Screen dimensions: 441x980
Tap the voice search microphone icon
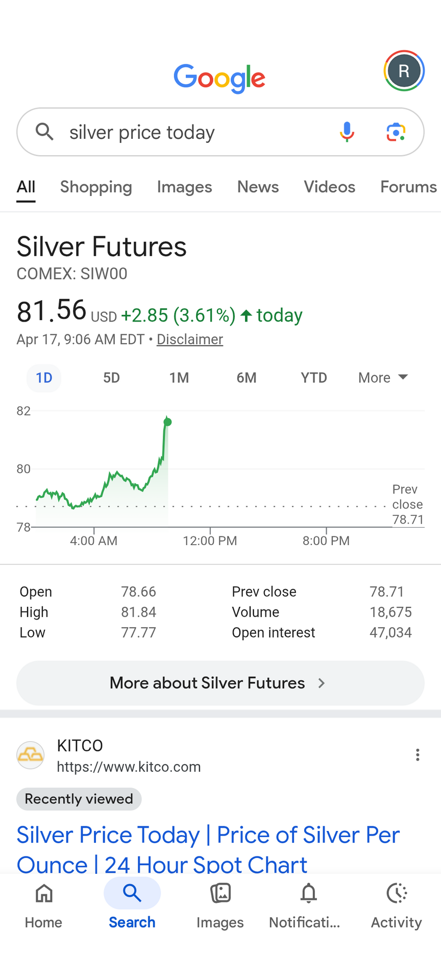tap(347, 132)
